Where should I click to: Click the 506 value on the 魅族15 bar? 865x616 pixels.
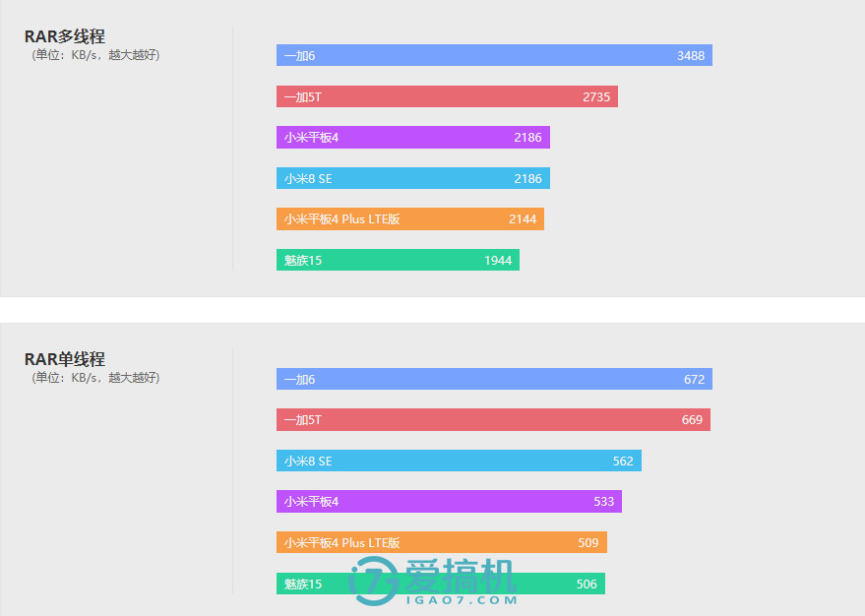pos(587,584)
